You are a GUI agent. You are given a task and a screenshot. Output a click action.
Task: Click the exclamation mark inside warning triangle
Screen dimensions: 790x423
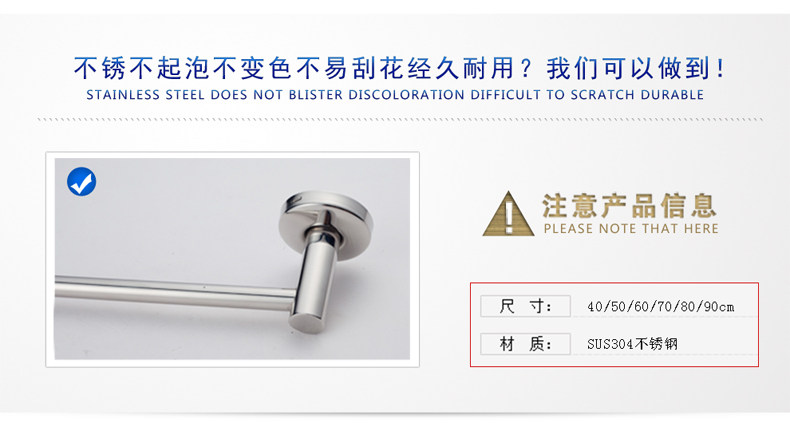tap(509, 218)
